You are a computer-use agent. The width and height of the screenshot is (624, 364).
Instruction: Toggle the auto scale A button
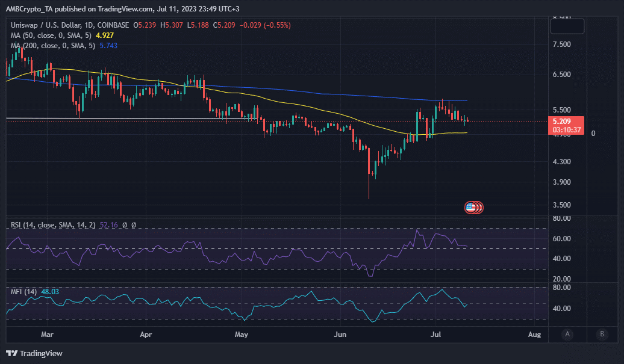[x=567, y=334]
